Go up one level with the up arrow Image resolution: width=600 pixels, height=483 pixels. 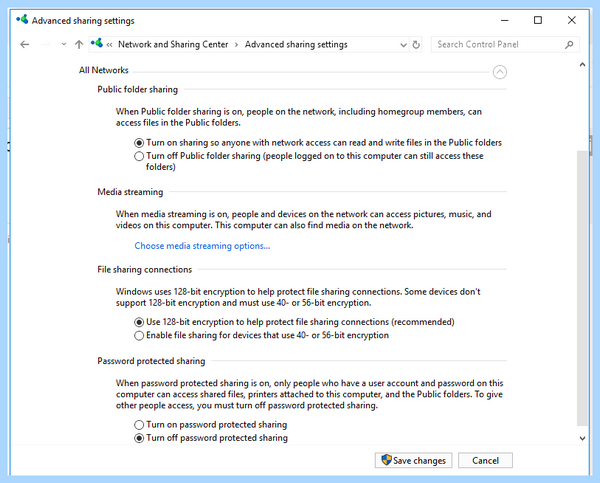[x=79, y=45]
